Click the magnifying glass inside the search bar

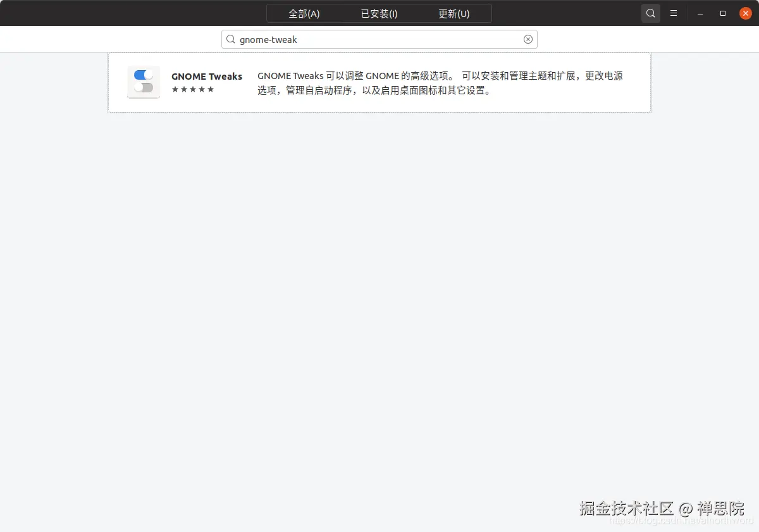click(231, 39)
